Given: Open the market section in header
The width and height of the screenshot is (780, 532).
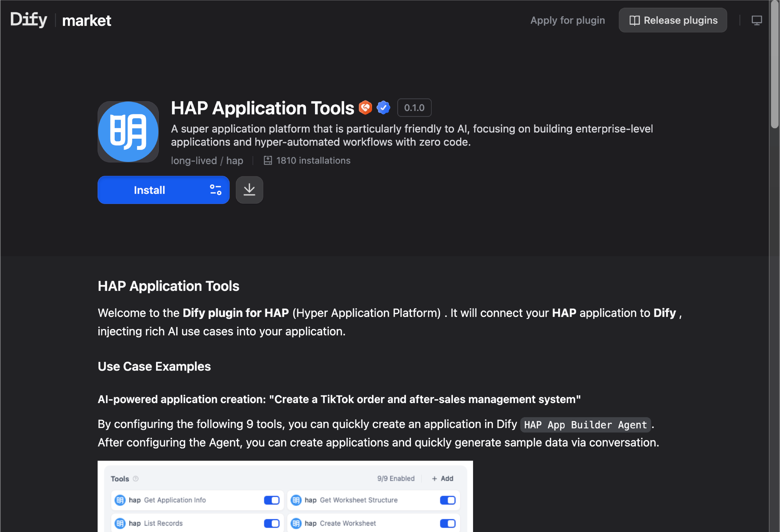Looking at the screenshot, I should (87, 20).
